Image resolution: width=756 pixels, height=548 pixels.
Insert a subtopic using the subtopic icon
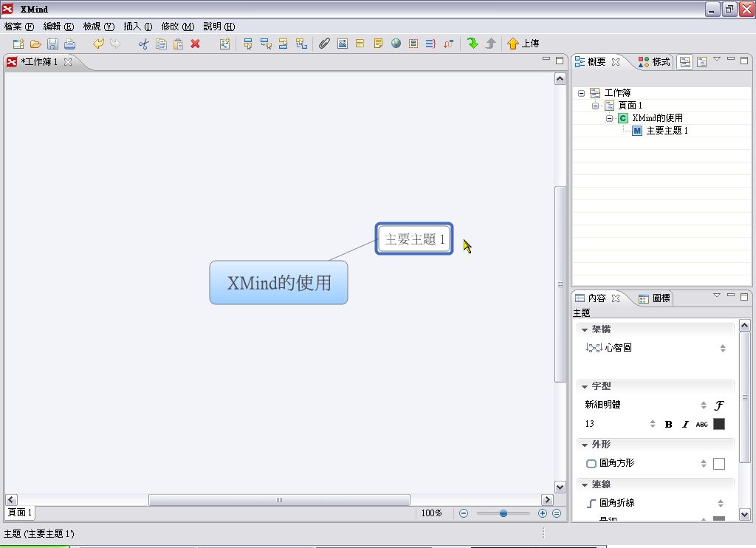(x=266, y=44)
